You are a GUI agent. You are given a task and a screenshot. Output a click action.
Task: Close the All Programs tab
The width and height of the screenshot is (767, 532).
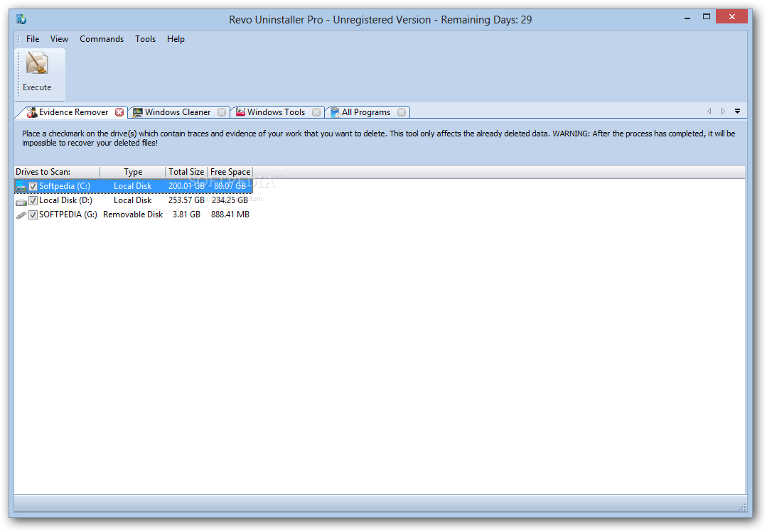[x=402, y=112]
